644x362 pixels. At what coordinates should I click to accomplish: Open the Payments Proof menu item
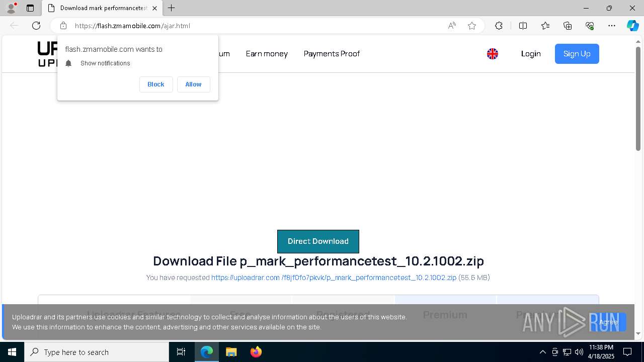(332, 54)
